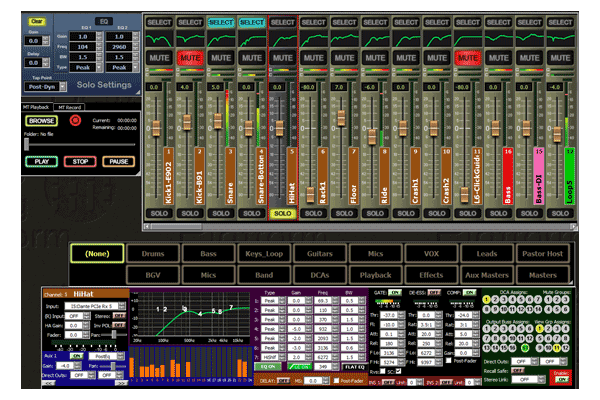This screenshot has height=400, width=600.
Task: Mute the Snare channel
Action: (221, 58)
